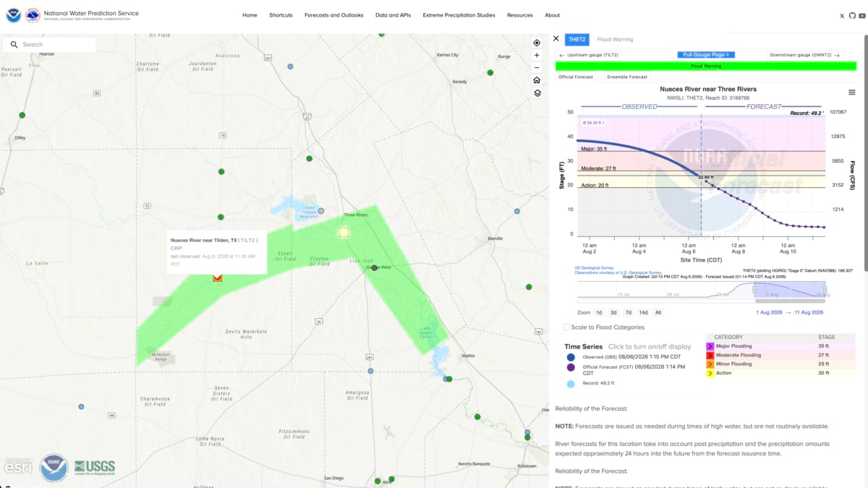Click the NOAA logo beside the site title
The width and height of the screenshot is (868, 488).
point(14,15)
